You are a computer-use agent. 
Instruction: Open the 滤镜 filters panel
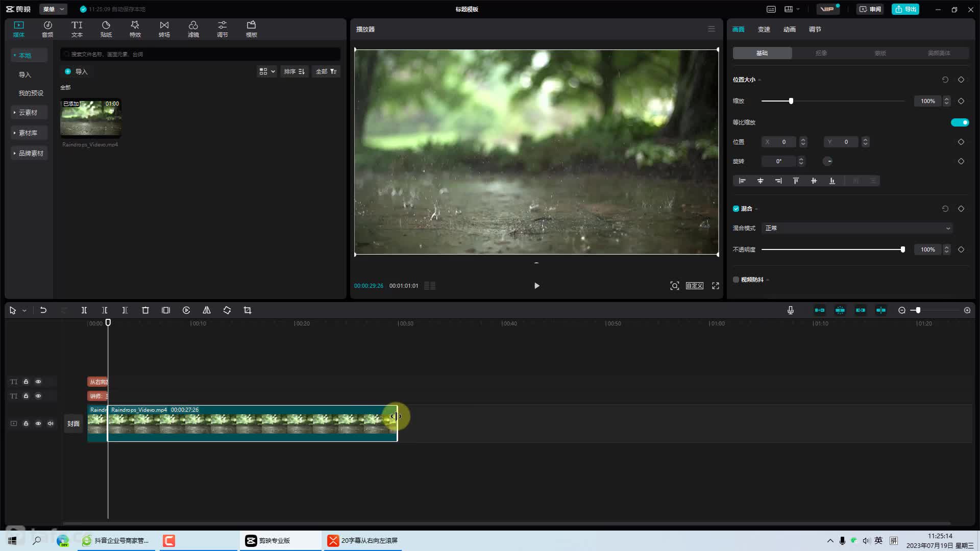coord(193,29)
